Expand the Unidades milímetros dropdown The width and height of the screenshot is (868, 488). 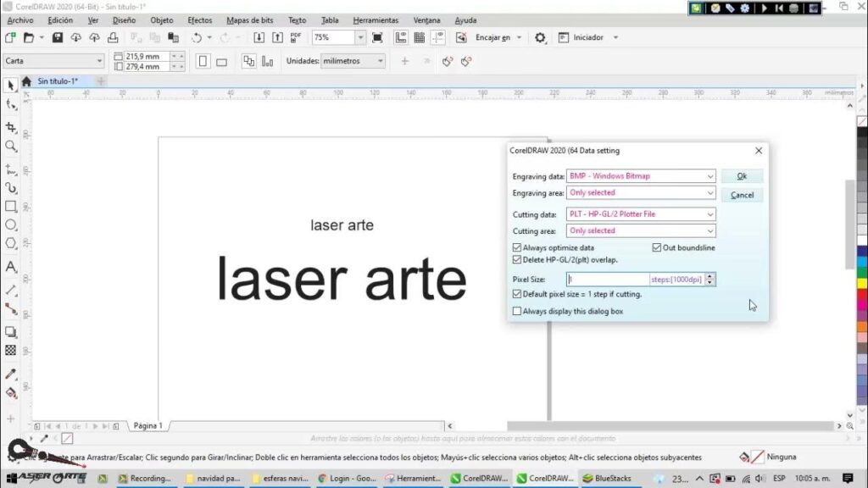(x=381, y=61)
